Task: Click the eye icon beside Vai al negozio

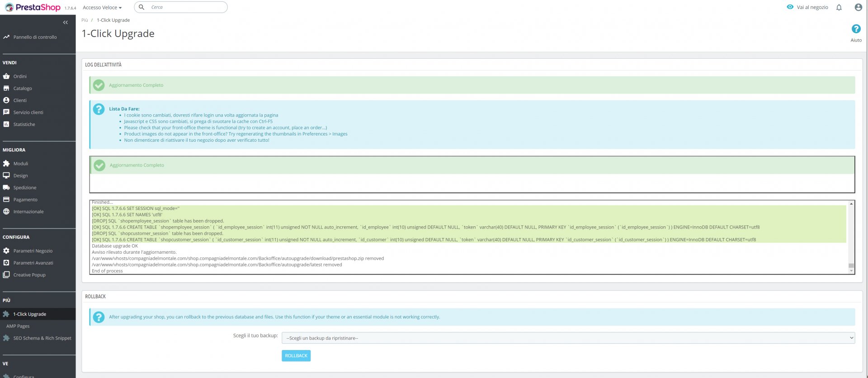Action: point(790,7)
